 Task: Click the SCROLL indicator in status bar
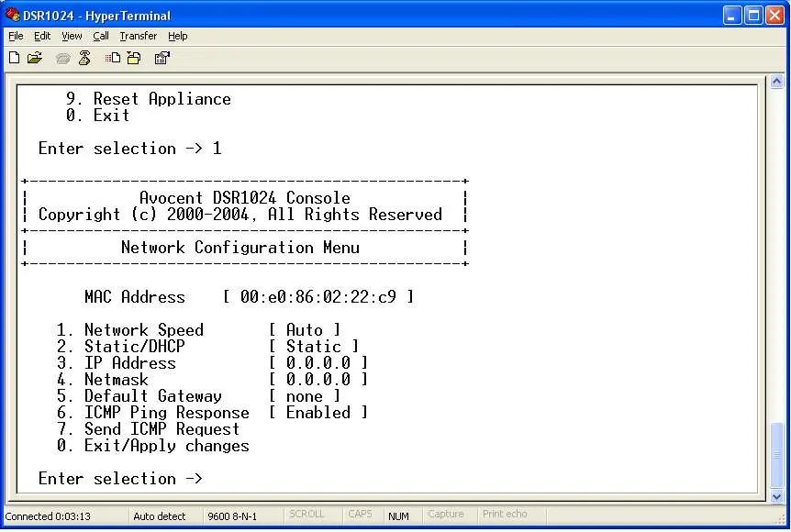tap(306, 514)
